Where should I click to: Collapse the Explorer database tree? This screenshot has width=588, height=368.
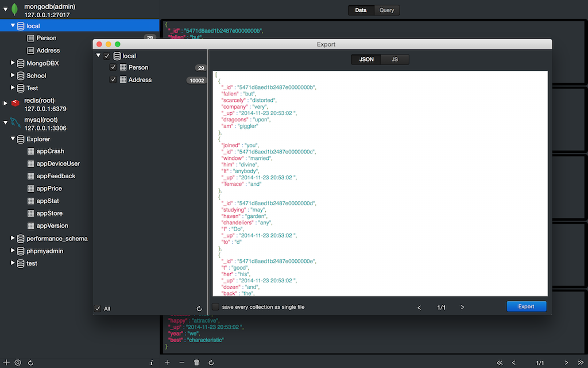point(13,139)
